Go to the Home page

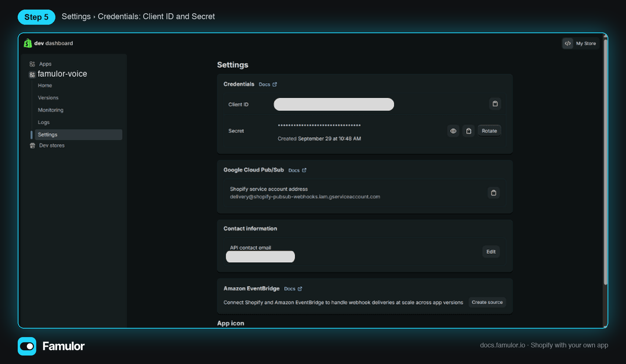pyautogui.click(x=45, y=85)
